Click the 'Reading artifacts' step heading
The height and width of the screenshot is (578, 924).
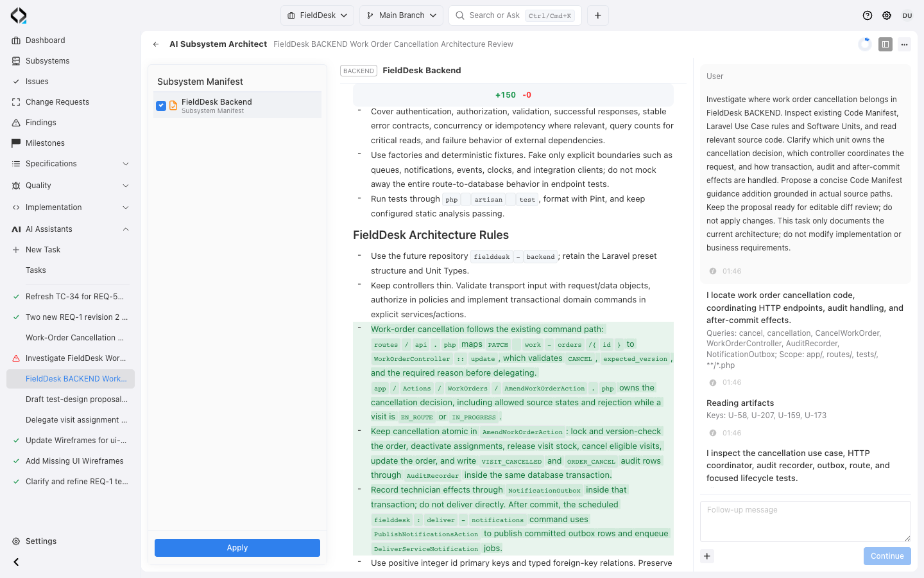point(740,403)
